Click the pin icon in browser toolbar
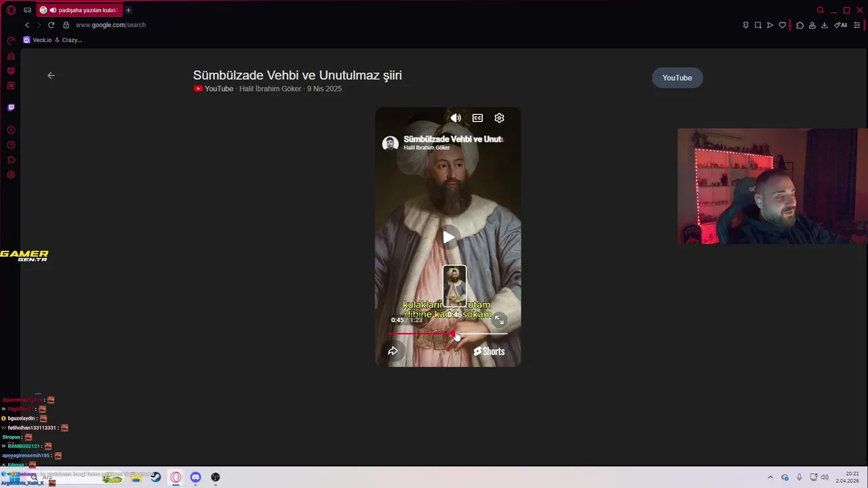This screenshot has height=488, width=868. (745, 25)
